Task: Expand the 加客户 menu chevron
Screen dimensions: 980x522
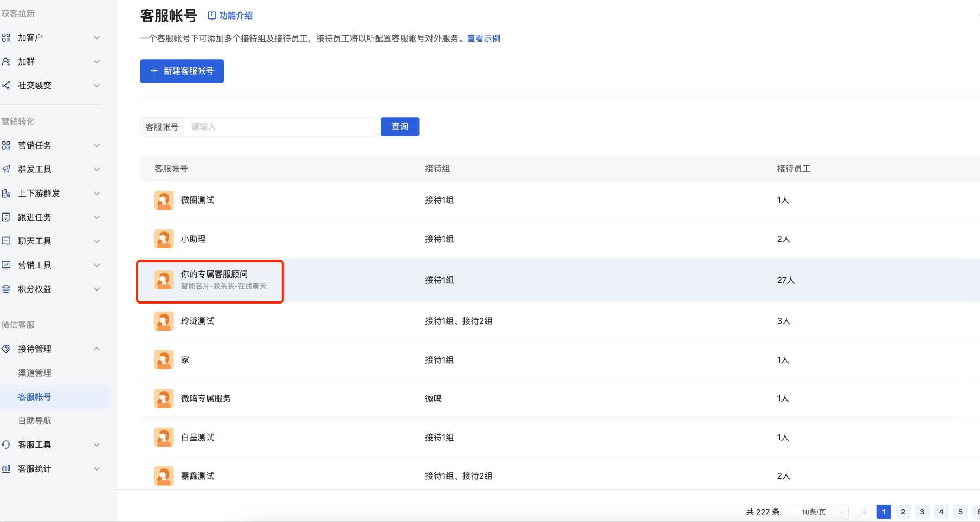Action: 96,37
